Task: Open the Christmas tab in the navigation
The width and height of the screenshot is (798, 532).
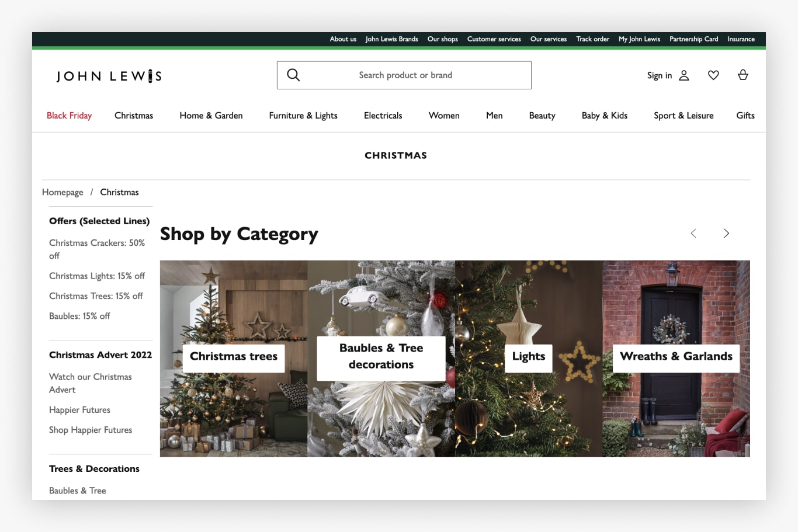Action: point(134,115)
